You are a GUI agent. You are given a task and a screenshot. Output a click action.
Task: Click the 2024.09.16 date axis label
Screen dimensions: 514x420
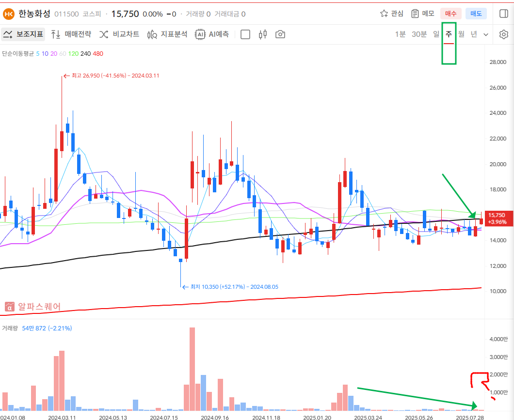coord(215,418)
